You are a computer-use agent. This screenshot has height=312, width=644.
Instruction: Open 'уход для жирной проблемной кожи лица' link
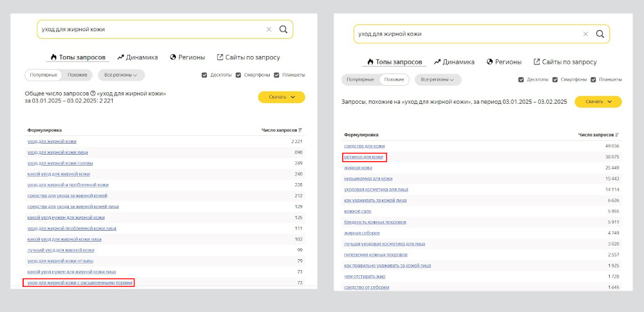coord(71,228)
